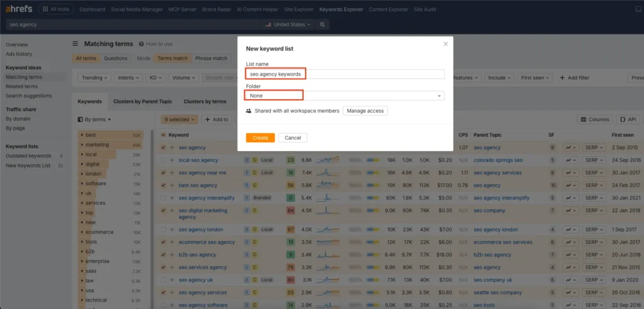Click the Ahrefs logo
Screen dimensions: 644x309
point(19,9)
